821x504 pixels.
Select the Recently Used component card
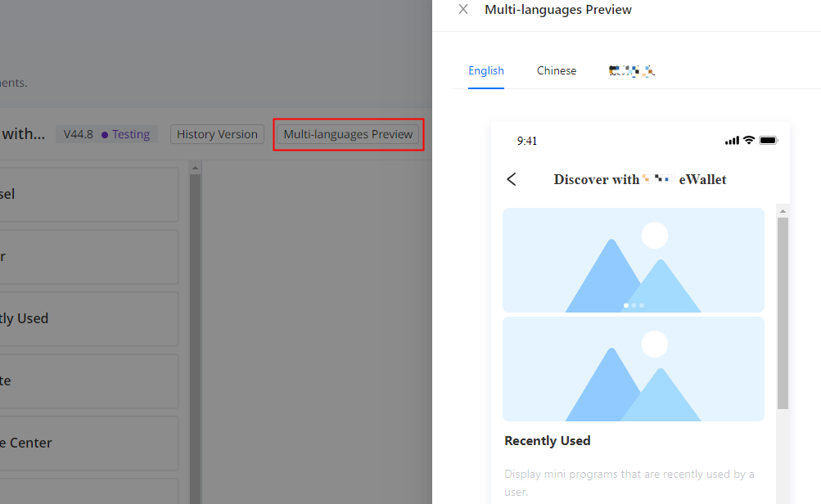[x=89, y=319]
